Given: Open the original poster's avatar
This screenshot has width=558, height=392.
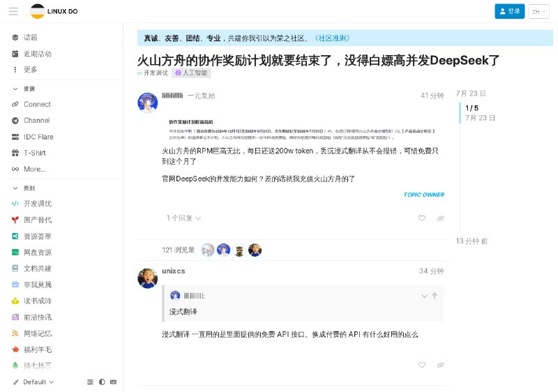Looking at the screenshot, I should point(148,103).
